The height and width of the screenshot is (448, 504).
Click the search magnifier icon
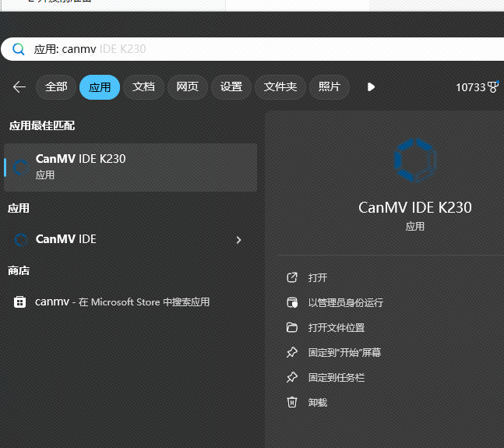click(19, 49)
